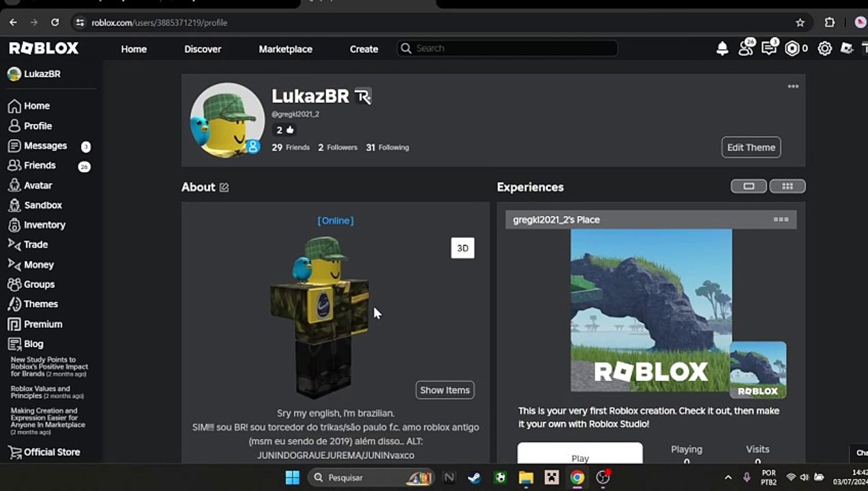Open Inventory in the left sidebar
Screen dimensions: 868x491
click(x=37, y=225)
